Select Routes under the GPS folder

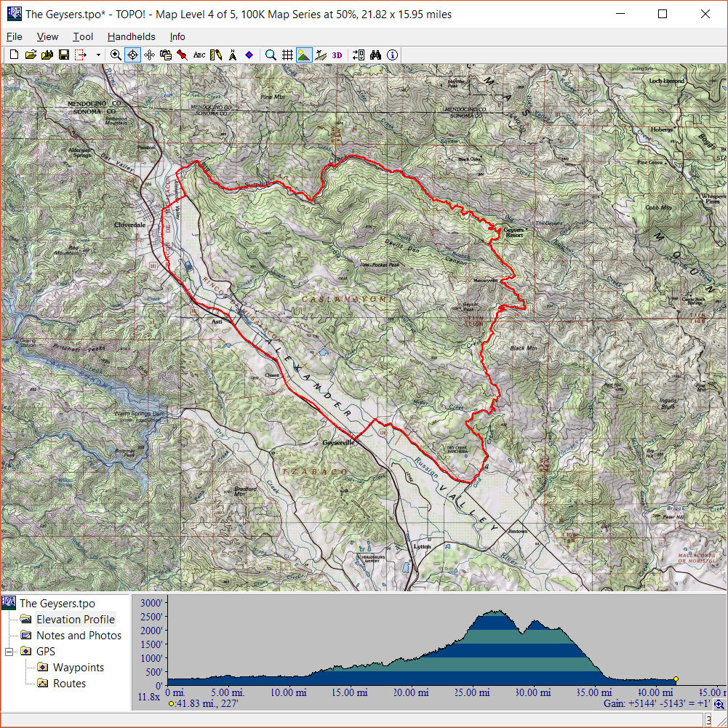tap(69, 684)
